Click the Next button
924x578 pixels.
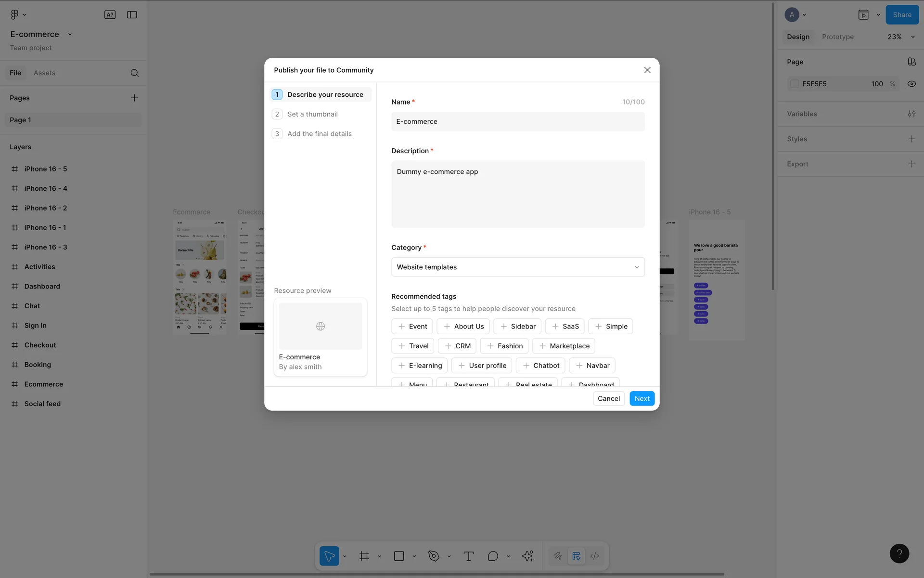pyautogui.click(x=642, y=398)
